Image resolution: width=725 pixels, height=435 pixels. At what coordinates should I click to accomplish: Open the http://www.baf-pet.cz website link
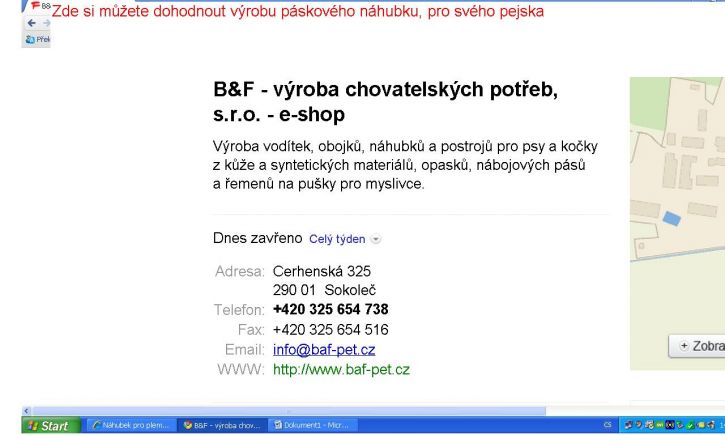(x=341, y=369)
